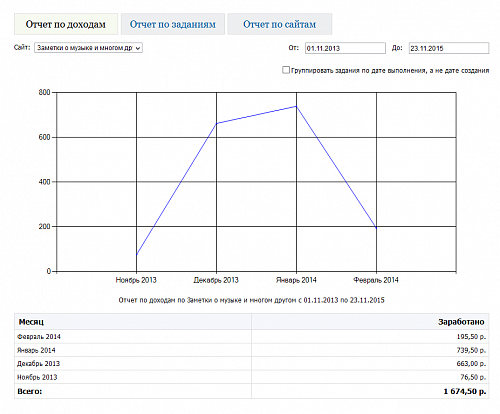Click the От date field 01.11.2013
Viewport: 500px width, 414px height.
click(x=345, y=48)
